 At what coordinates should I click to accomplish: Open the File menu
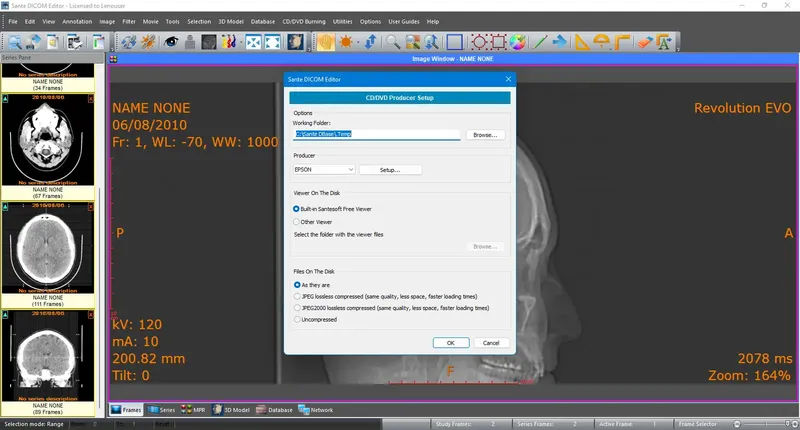pyautogui.click(x=13, y=21)
